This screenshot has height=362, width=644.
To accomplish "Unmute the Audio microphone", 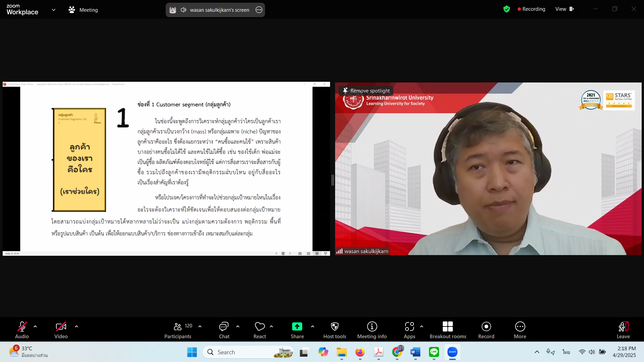I will 22,326.
